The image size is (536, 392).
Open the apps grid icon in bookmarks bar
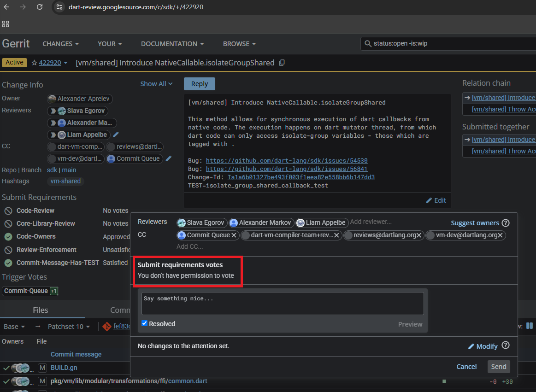pos(6,24)
